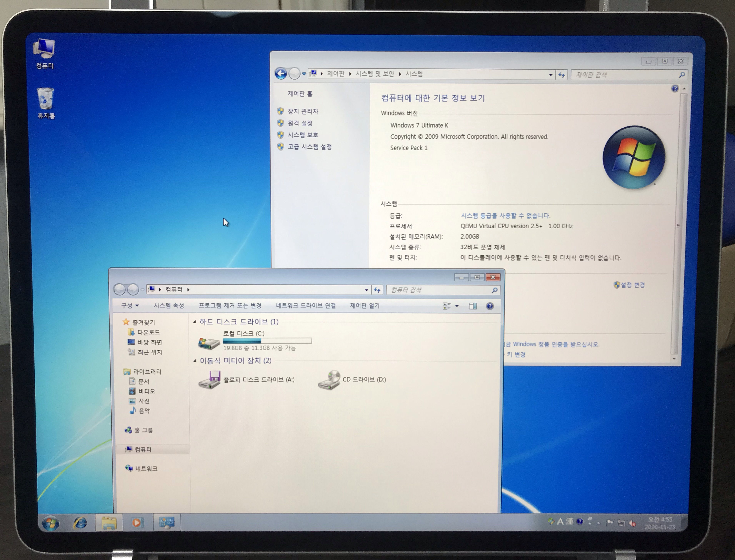Screen dimensions: 735x560
Task: Click the volume icon in the system tray
Action: (632, 523)
